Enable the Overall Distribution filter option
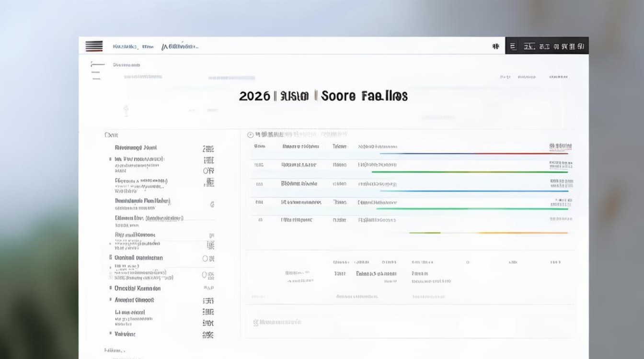This screenshot has width=644, height=359. (206, 258)
